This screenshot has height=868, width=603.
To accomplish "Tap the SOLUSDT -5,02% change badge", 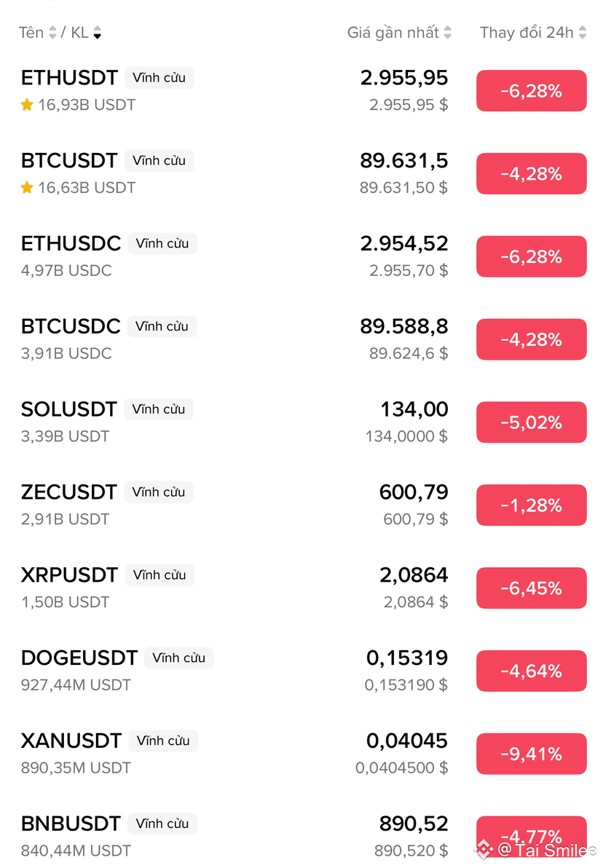I will pyautogui.click(x=531, y=422).
